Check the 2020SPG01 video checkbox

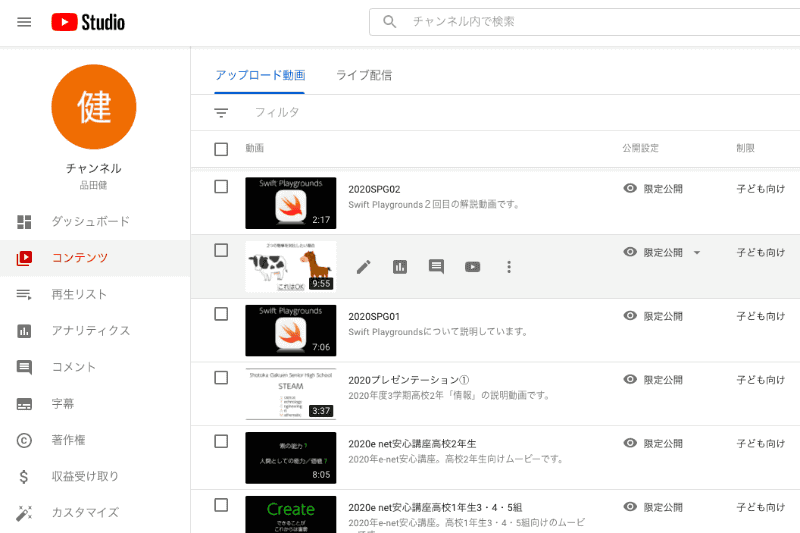[x=221, y=314]
